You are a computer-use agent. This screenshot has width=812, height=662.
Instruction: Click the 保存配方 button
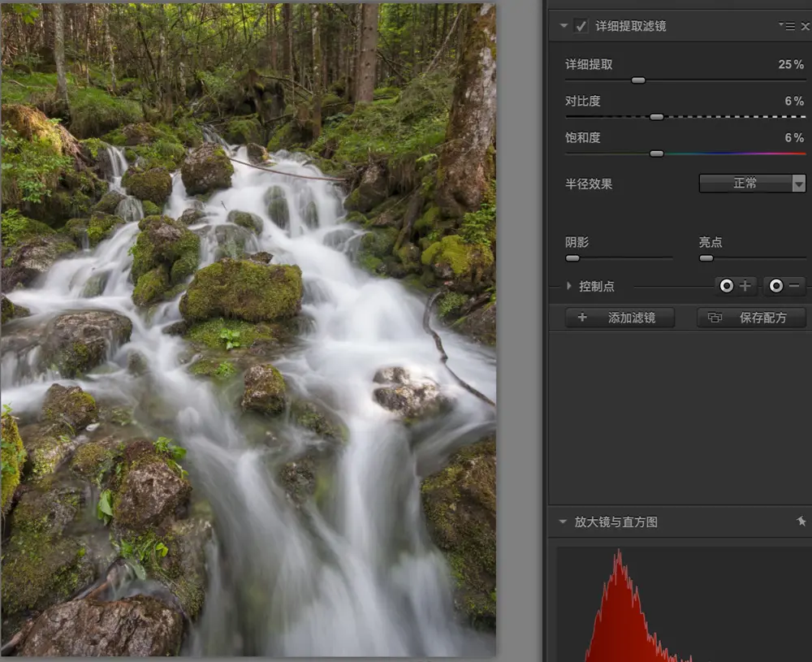(751, 318)
